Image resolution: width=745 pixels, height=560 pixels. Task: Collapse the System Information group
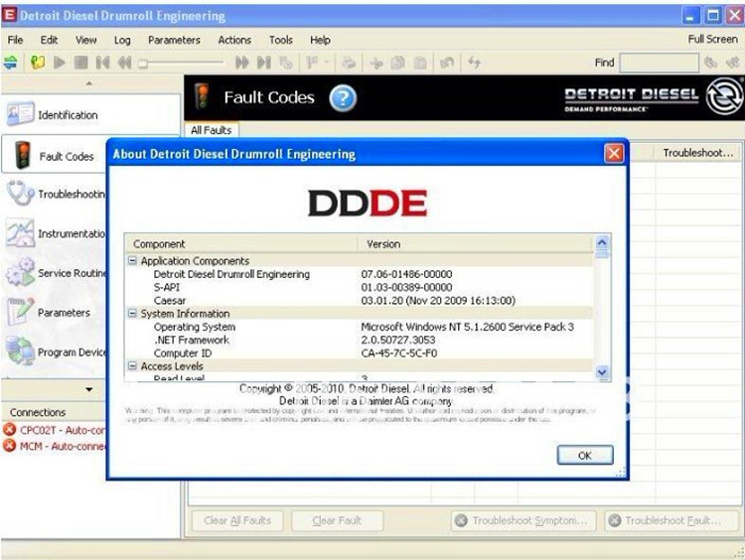pos(132,314)
